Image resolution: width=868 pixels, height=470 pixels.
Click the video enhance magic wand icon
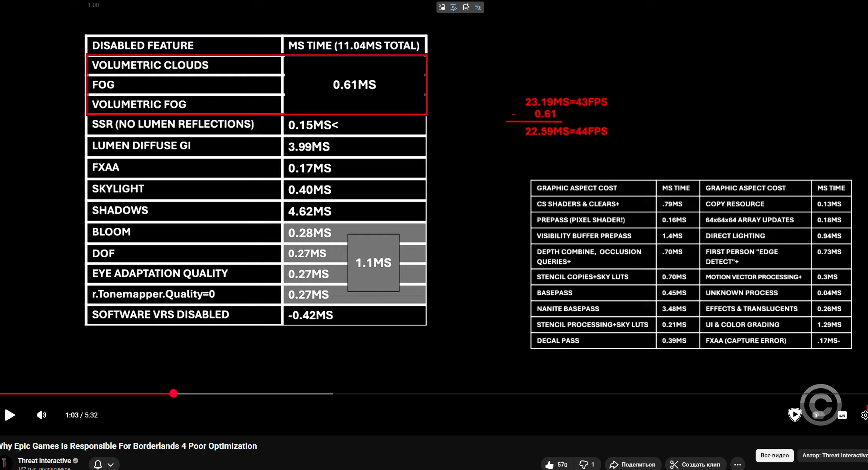(454, 7)
